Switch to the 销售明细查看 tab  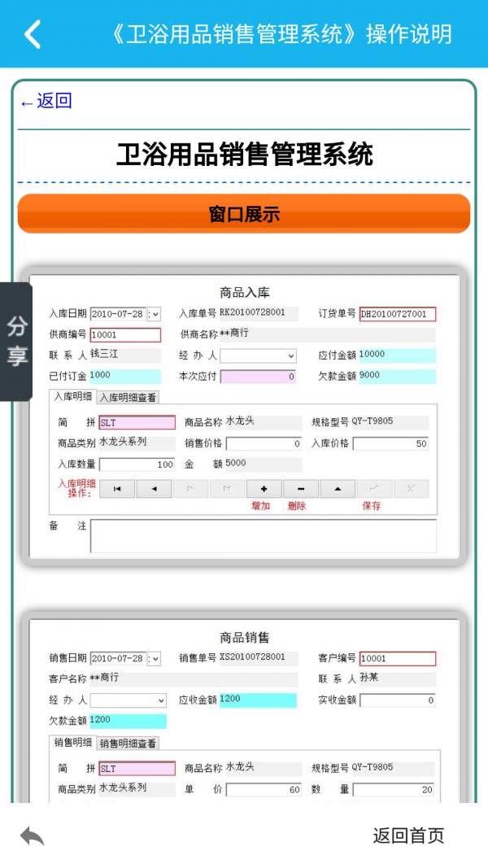pos(128,743)
